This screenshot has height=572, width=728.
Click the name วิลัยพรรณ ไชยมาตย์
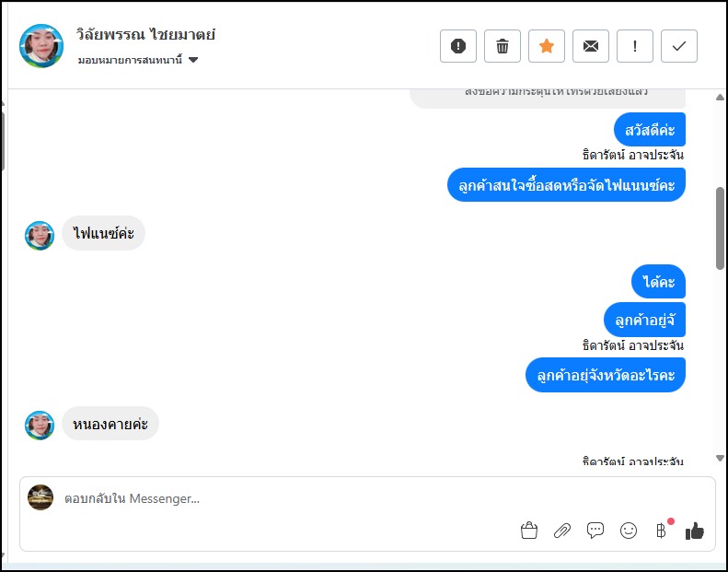145,36
